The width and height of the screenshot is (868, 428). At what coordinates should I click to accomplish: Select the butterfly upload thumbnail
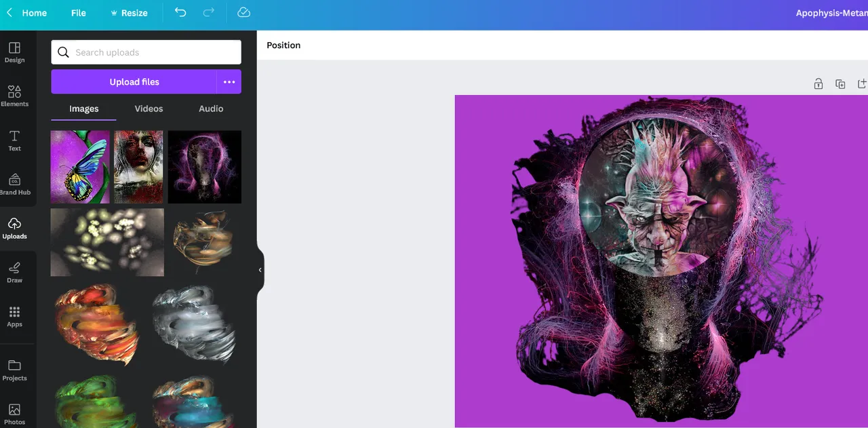pyautogui.click(x=80, y=167)
